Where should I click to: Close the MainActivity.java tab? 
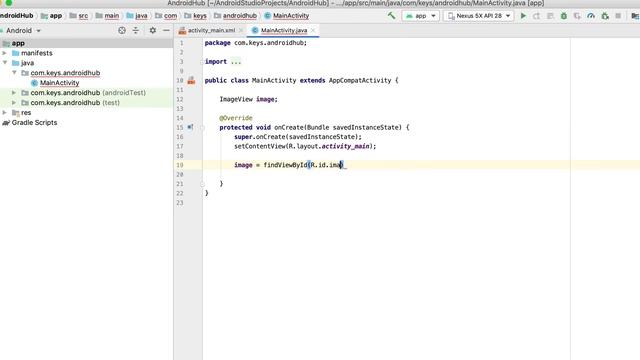click(x=313, y=30)
